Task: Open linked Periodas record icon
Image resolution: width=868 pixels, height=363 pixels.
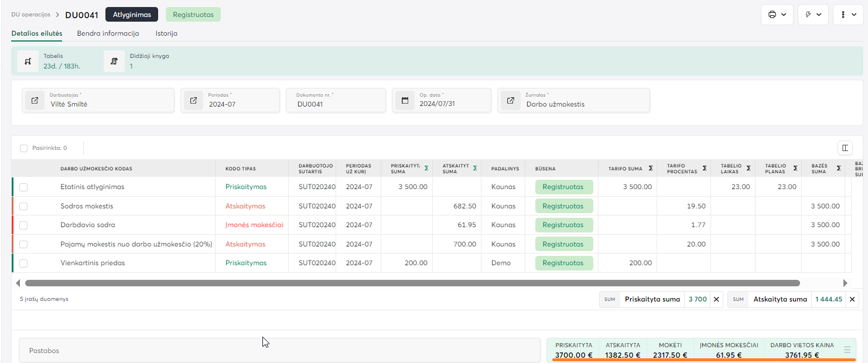Action: 193,101
